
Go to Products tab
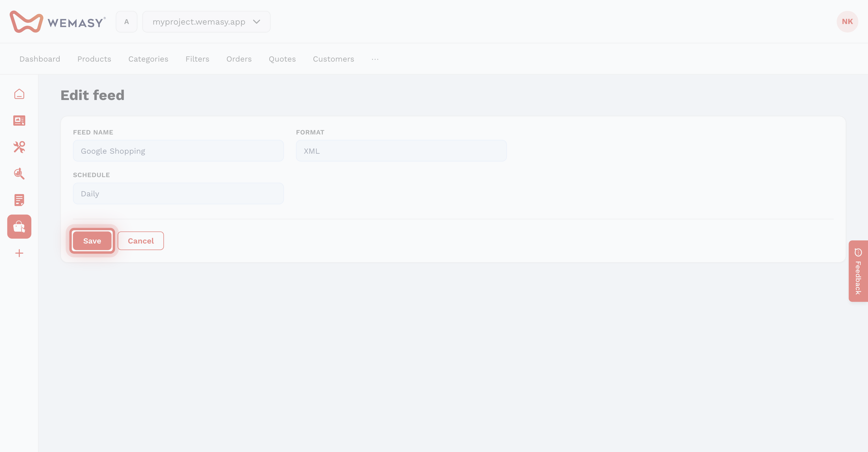click(x=94, y=59)
